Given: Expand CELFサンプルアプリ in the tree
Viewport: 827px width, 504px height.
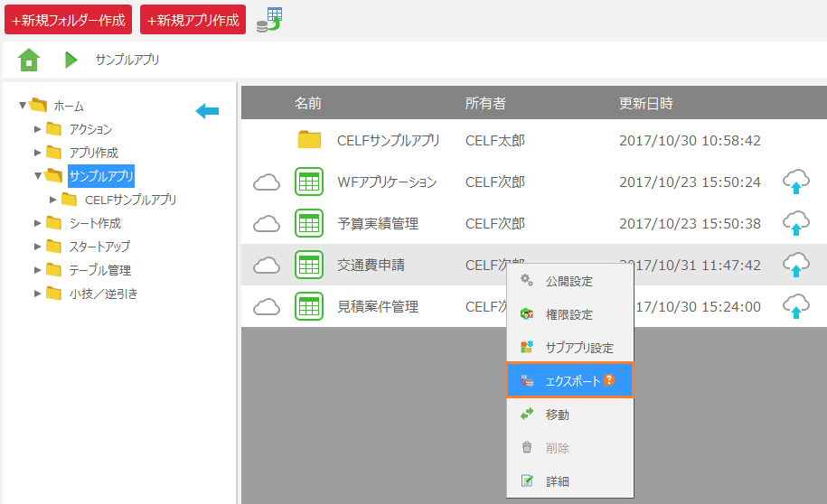Looking at the screenshot, I should [x=52, y=200].
